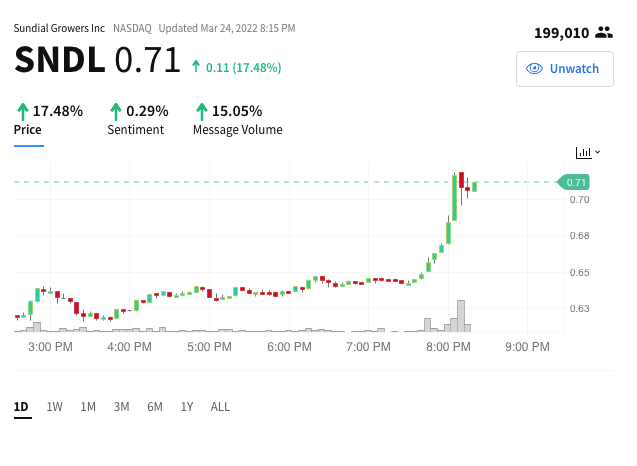Click the 0.65 price axis label
637x466 pixels.
pos(579,273)
